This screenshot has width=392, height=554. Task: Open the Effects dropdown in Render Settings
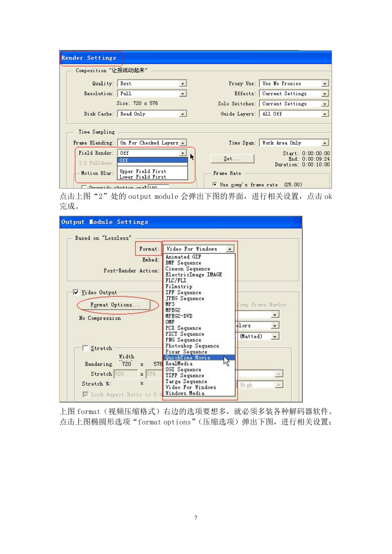[x=294, y=93]
